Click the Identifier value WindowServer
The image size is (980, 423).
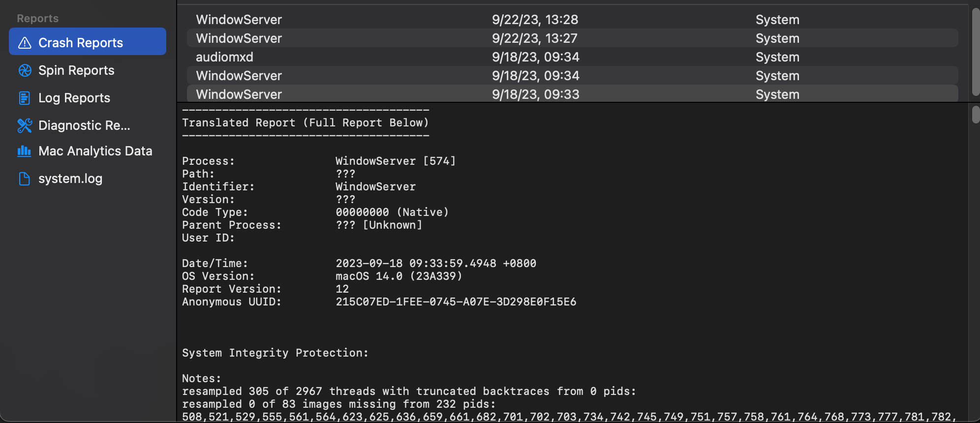point(375,186)
